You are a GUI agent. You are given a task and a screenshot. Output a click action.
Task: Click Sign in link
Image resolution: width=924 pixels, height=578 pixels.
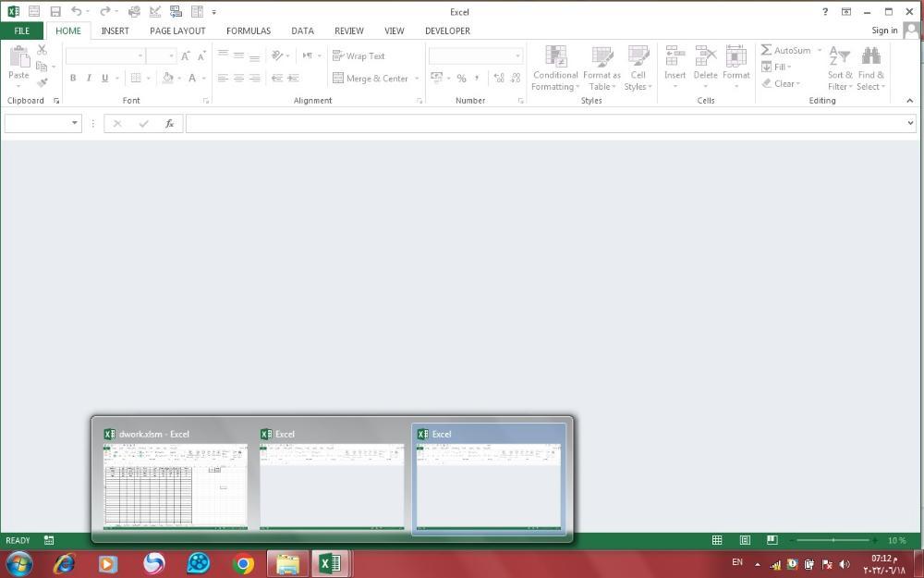pos(884,31)
